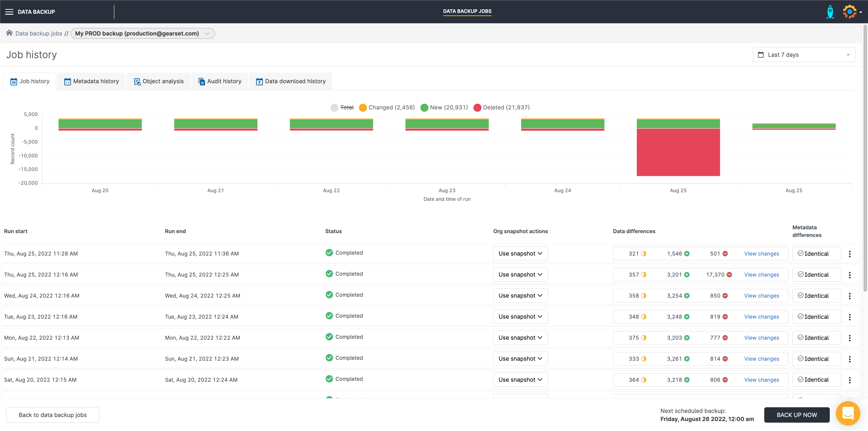The width and height of the screenshot is (868, 431).
Task: Click the large red deleted bar on Aug 25
Action: pos(678,152)
